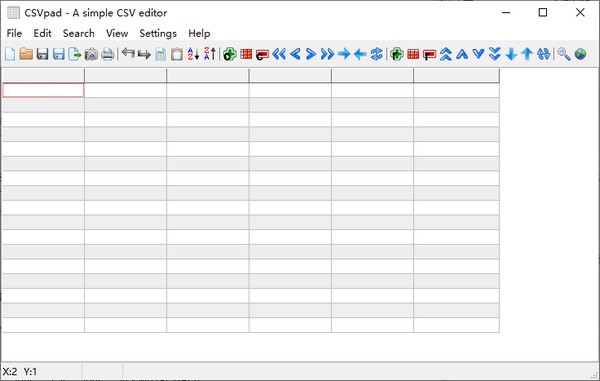Sort ascending with the A-Z icon
Image resolution: width=600 pixels, height=381 pixels.
[193, 54]
